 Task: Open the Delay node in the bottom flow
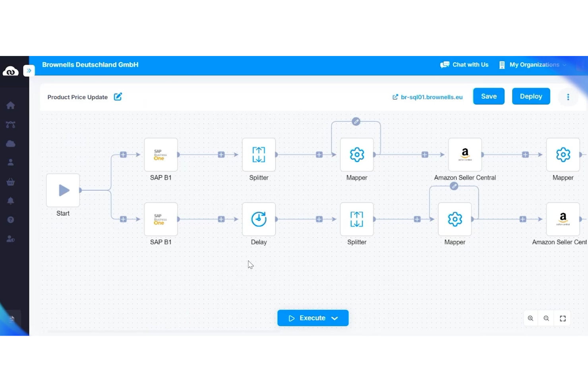pos(259,219)
